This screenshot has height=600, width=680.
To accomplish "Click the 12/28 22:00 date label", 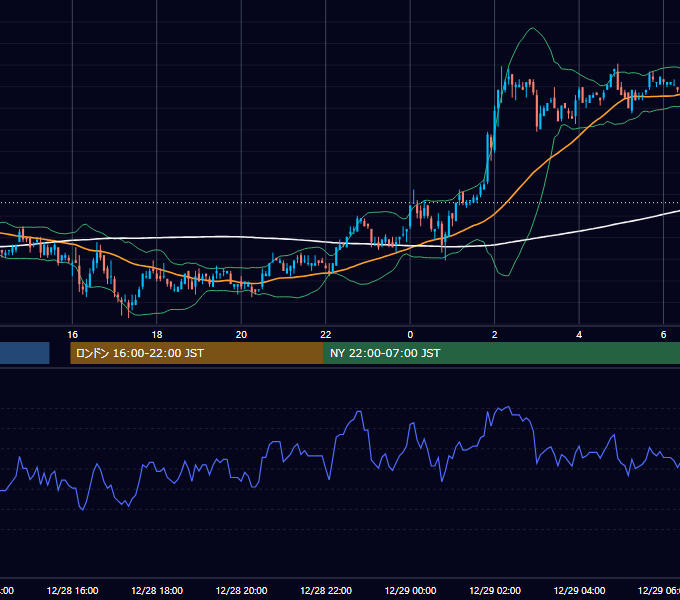I will tap(326, 591).
